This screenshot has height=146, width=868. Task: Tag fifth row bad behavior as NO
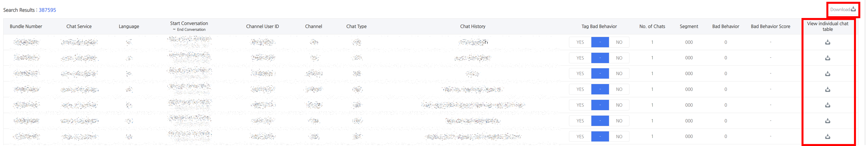pos(619,105)
